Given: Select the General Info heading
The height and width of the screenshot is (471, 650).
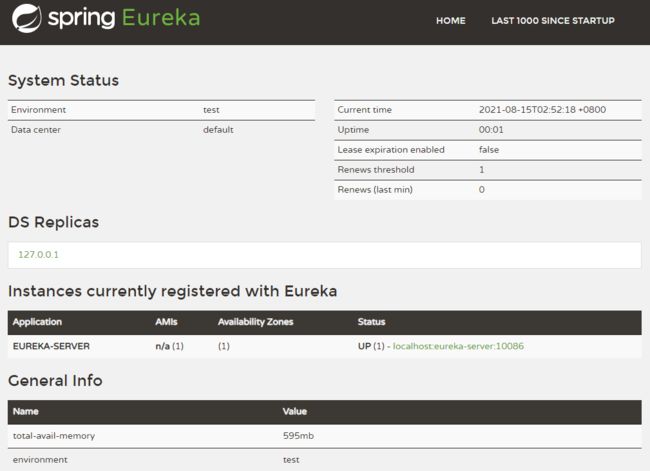Looking at the screenshot, I should [x=55, y=381].
